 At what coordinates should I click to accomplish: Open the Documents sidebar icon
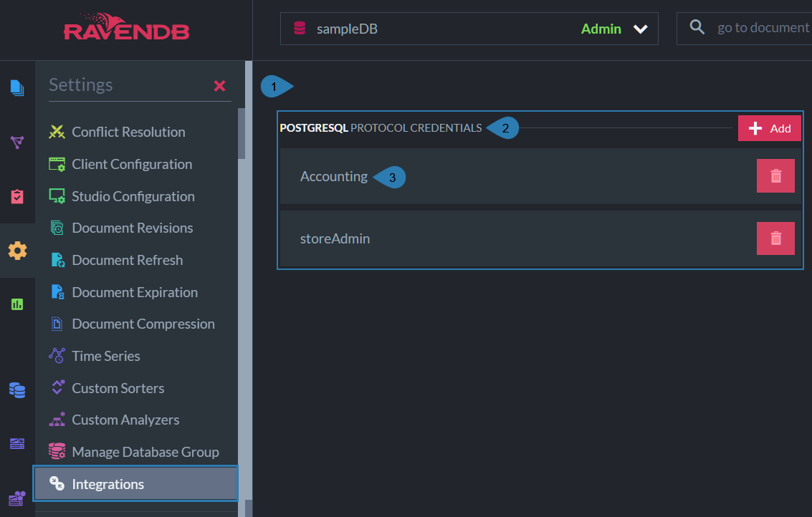[x=17, y=88]
